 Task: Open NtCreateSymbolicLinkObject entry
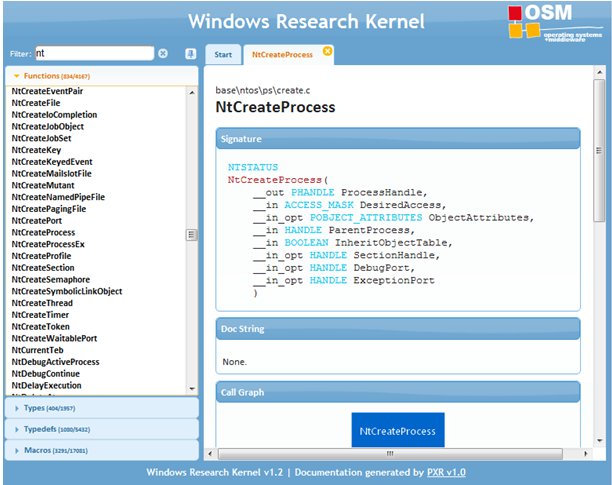(67, 291)
